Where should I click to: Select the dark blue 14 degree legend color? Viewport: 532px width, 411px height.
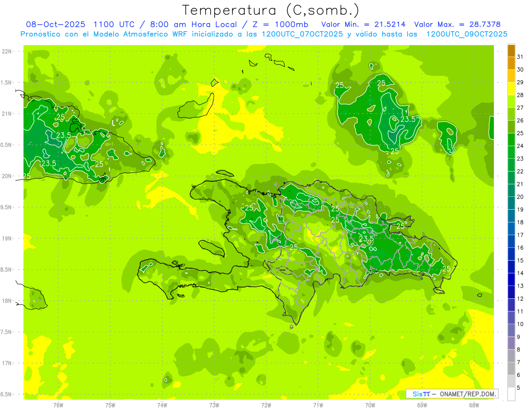click(x=511, y=267)
